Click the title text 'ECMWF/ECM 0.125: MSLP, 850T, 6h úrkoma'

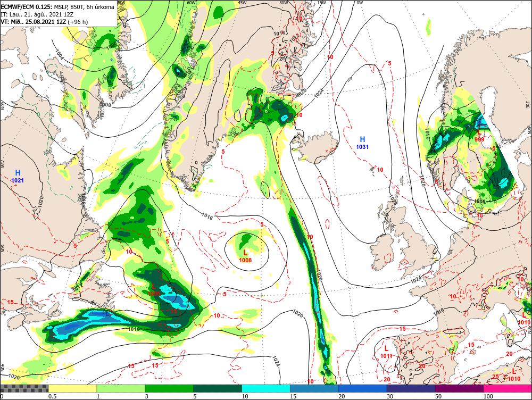[57, 7]
